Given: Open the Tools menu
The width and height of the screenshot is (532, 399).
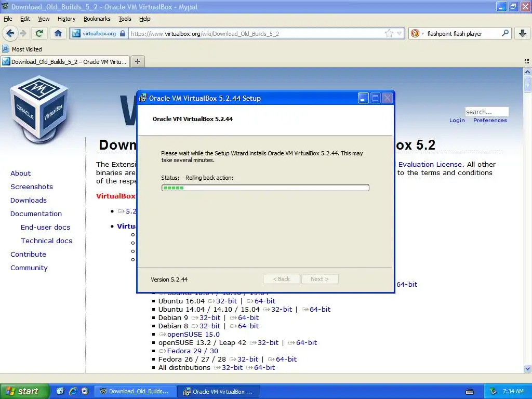Looking at the screenshot, I should [125, 19].
